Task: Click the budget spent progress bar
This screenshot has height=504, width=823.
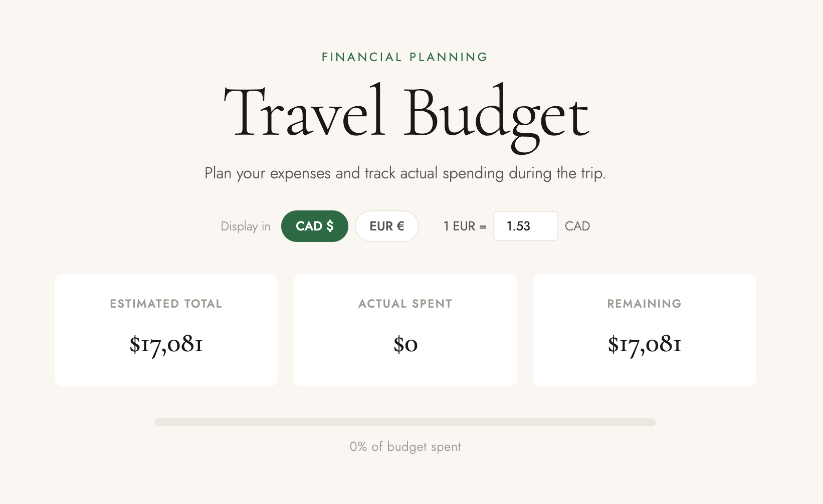Action: [405, 422]
